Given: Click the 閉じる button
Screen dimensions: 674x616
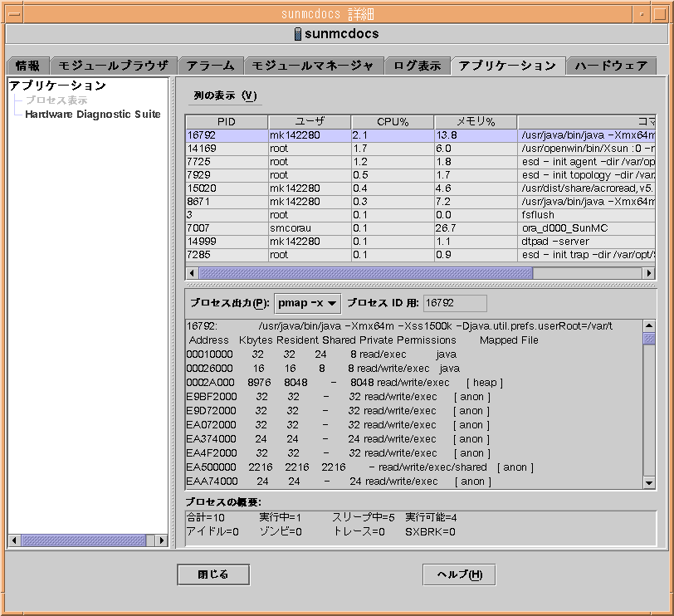Looking at the screenshot, I should tap(213, 574).
